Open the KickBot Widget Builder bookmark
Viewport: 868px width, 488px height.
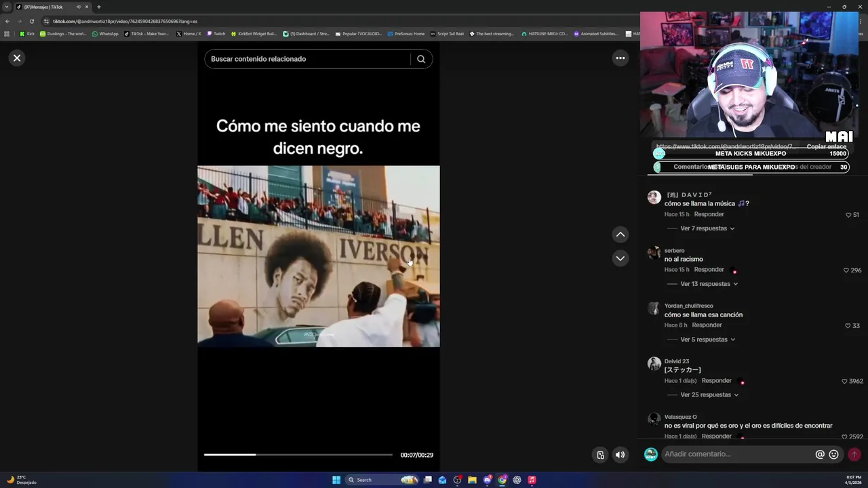254,34
